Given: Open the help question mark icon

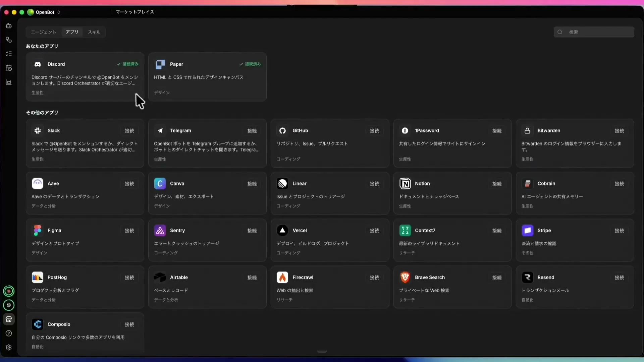Looking at the screenshot, I should (x=9, y=333).
